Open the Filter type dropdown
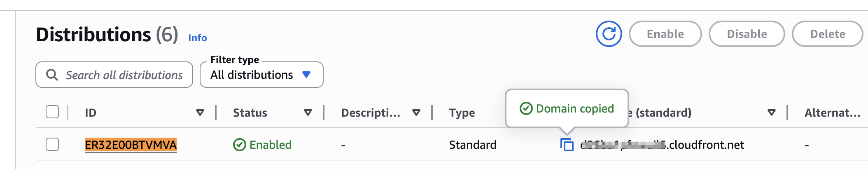 click(x=261, y=75)
